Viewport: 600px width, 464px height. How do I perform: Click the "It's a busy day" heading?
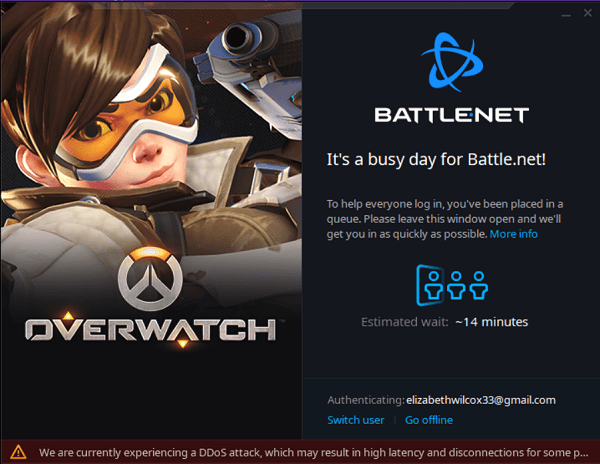pyautogui.click(x=436, y=160)
